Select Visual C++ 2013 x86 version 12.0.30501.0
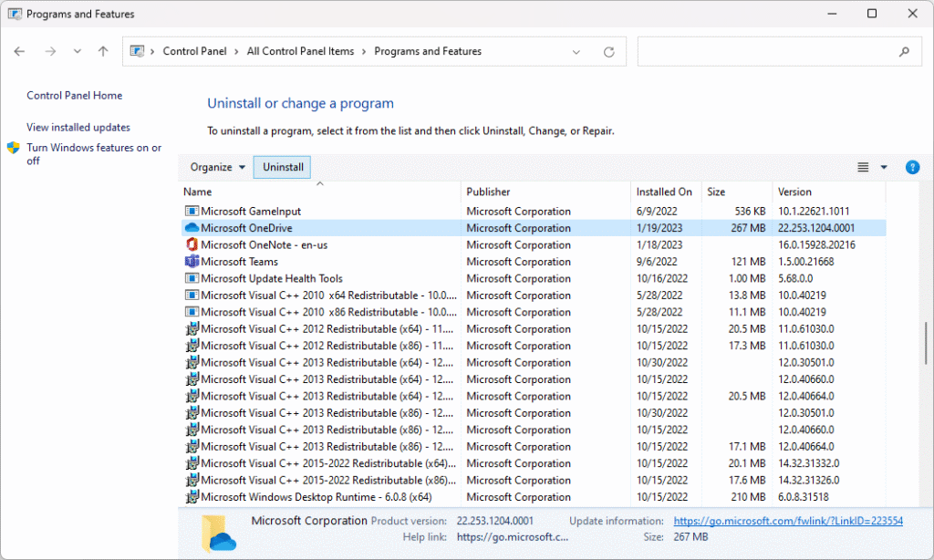Image resolution: width=934 pixels, height=560 pixels. (534, 412)
